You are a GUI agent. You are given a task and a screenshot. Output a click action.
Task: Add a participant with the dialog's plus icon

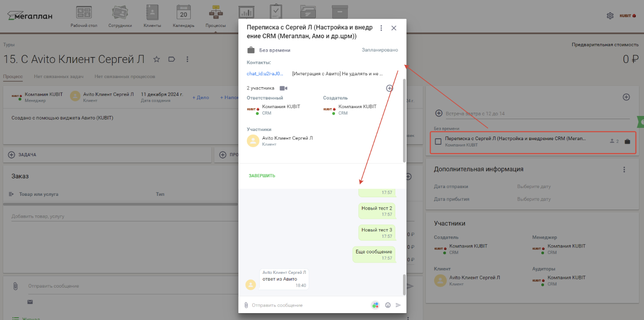click(x=389, y=88)
